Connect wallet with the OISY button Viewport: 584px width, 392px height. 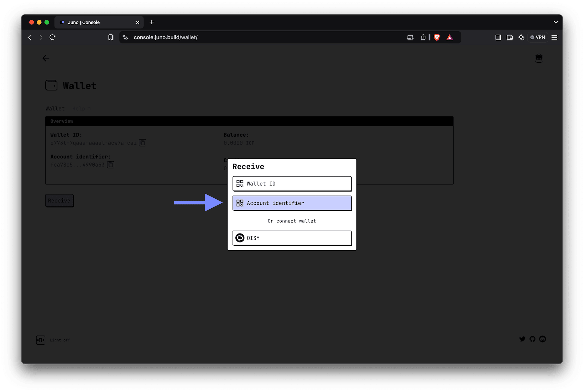pos(292,238)
